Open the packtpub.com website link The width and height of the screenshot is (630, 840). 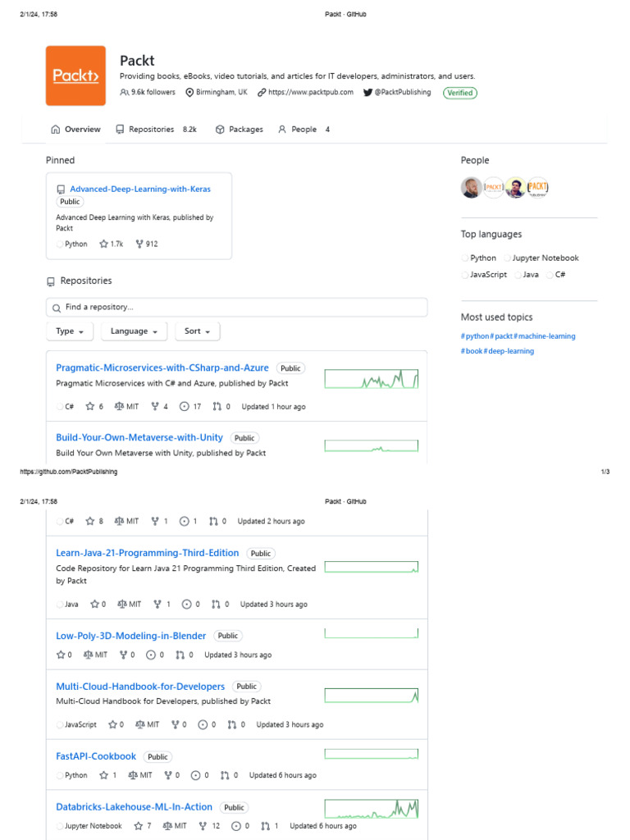tap(312, 93)
